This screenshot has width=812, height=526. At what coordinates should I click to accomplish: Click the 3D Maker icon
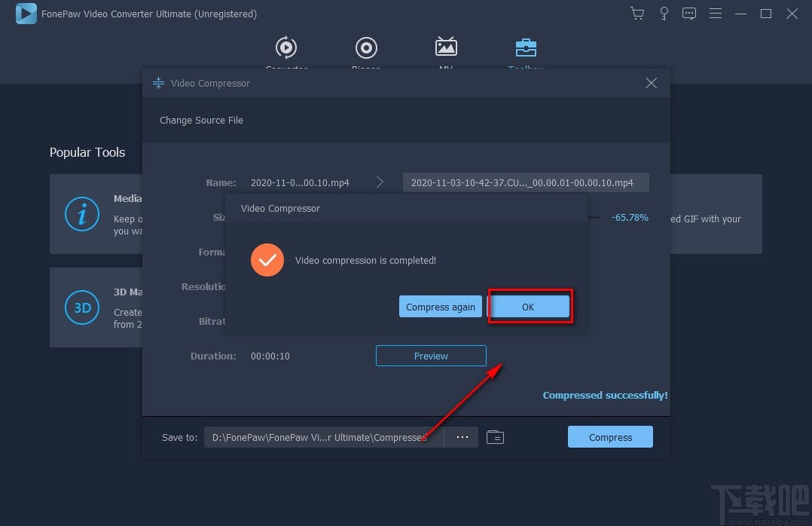click(x=82, y=307)
